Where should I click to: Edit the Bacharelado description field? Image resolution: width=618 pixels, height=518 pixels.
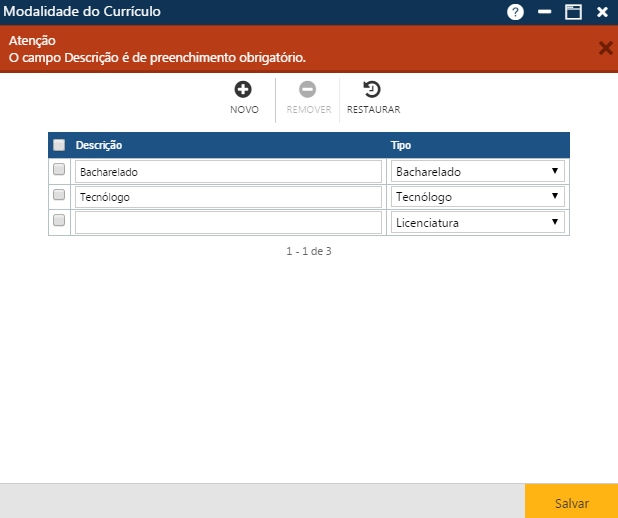(x=228, y=171)
